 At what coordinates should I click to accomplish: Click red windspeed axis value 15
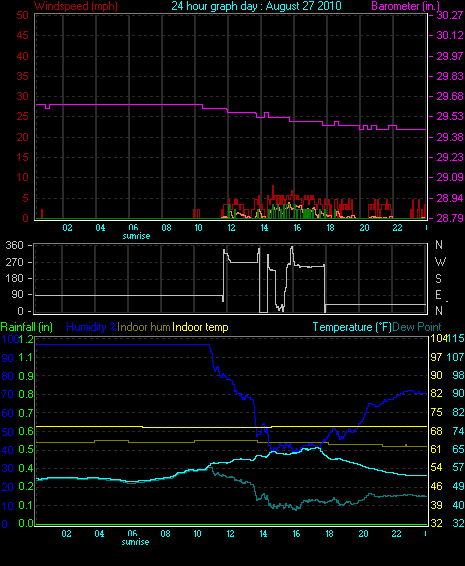point(22,157)
